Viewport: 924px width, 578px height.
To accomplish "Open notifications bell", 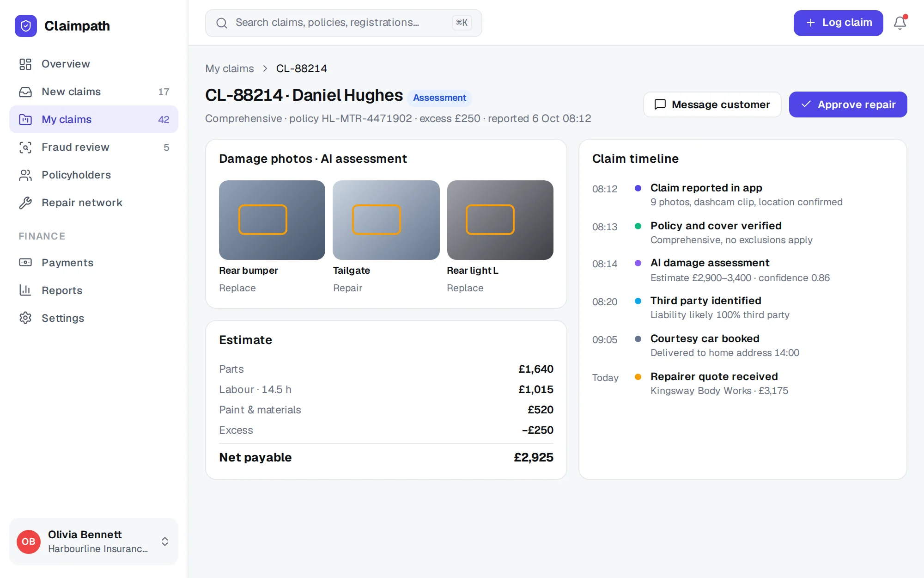I will point(900,23).
